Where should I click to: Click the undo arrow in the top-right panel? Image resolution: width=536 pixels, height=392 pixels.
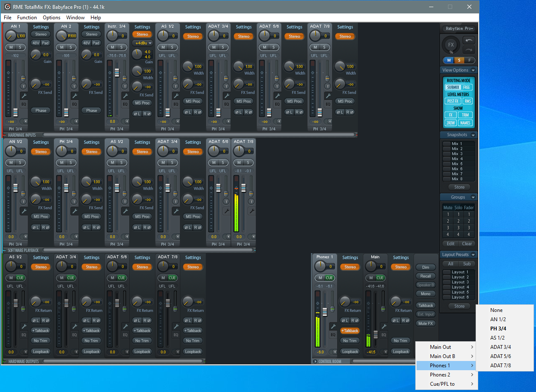pos(469,40)
